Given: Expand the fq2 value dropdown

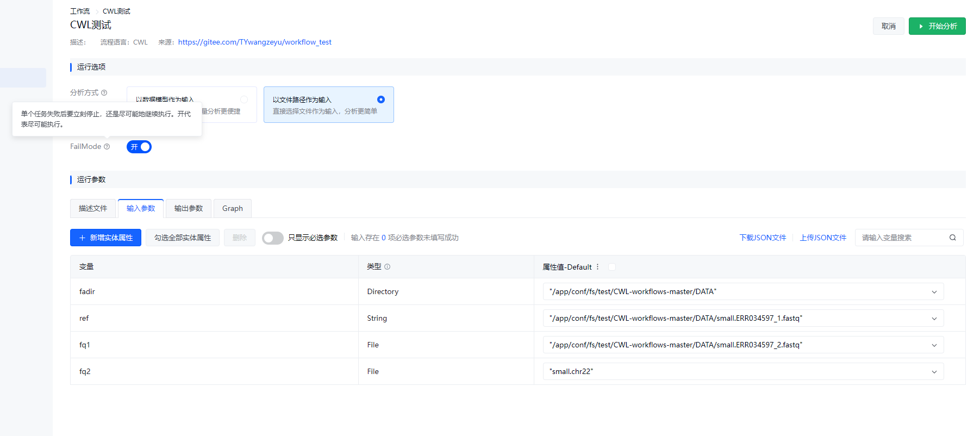Looking at the screenshot, I should coord(934,372).
